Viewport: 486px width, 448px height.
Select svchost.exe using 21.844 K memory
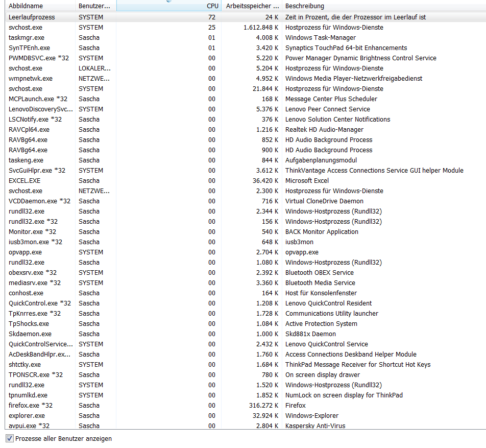click(x=246, y=89)
